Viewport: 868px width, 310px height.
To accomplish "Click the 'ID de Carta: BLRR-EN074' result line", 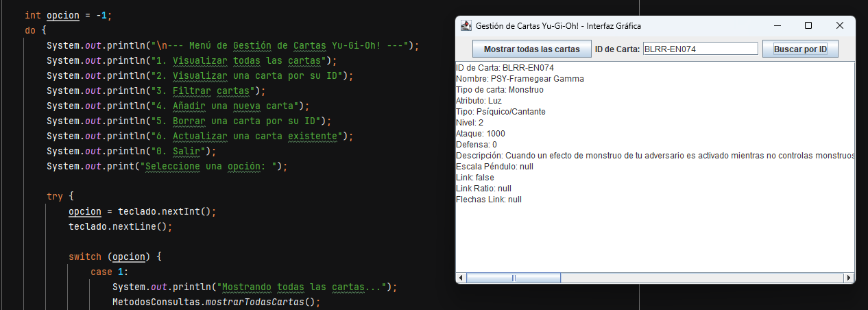I will 505,68.
